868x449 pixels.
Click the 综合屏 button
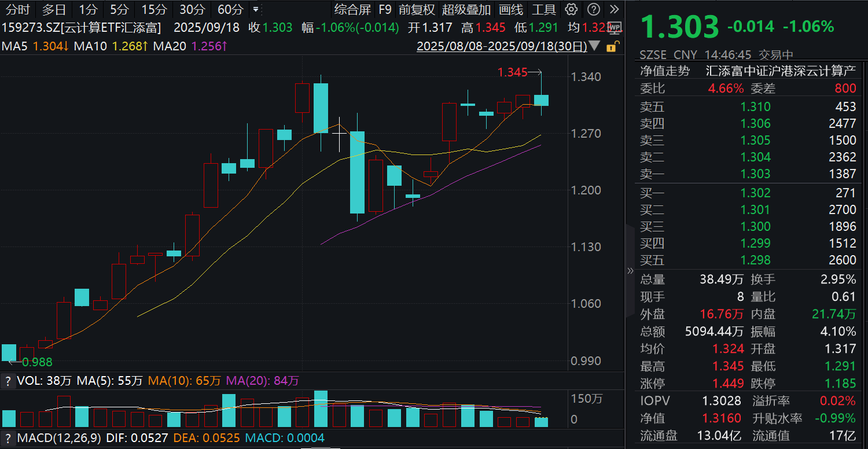click(352, 9)
